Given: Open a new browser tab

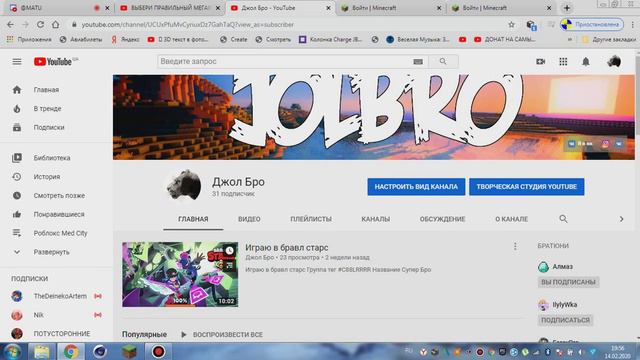Looking at the screenshot, I should pos(567,8).
